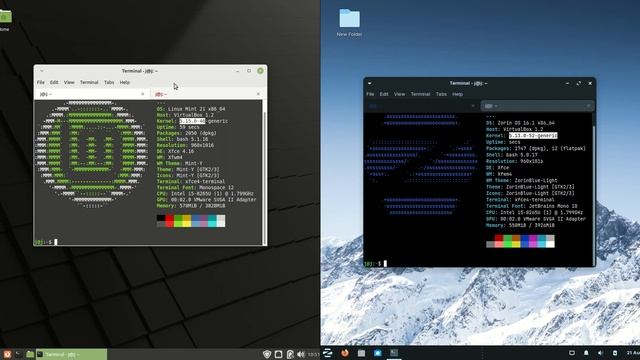Click cyan swatch in Mint neofetch palette

pyautogui.click(x=212, y=221)
